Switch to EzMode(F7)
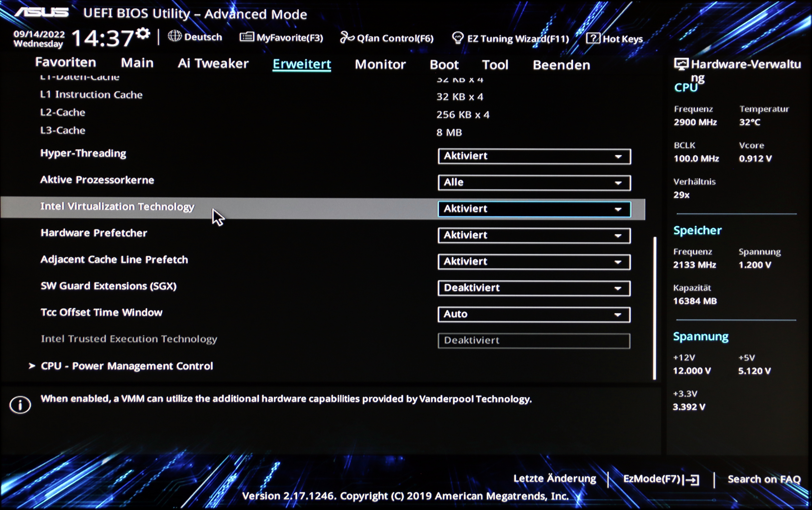 point(661,479)
